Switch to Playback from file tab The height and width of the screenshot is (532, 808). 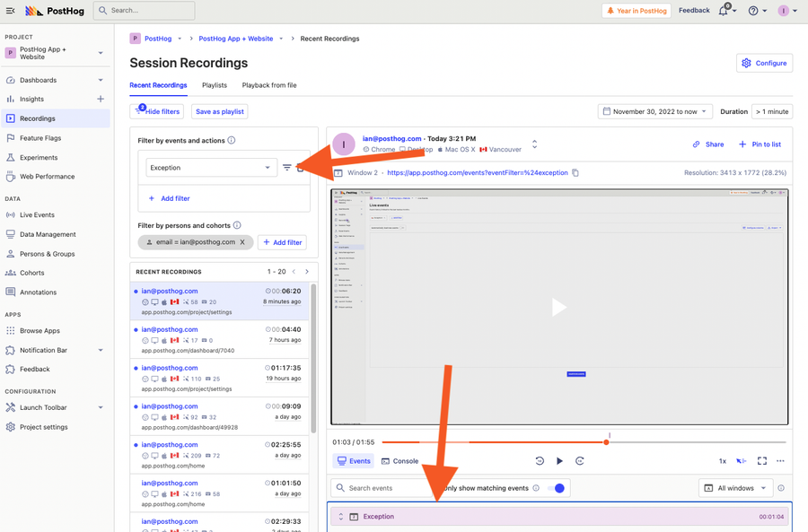(269, 85)
